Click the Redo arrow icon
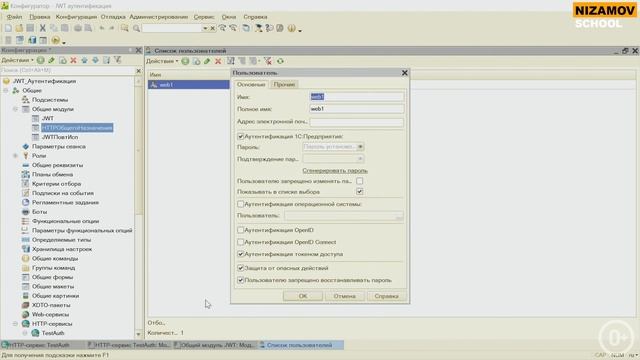This screenshot has width=640, height=360. (x=111, y=28)
